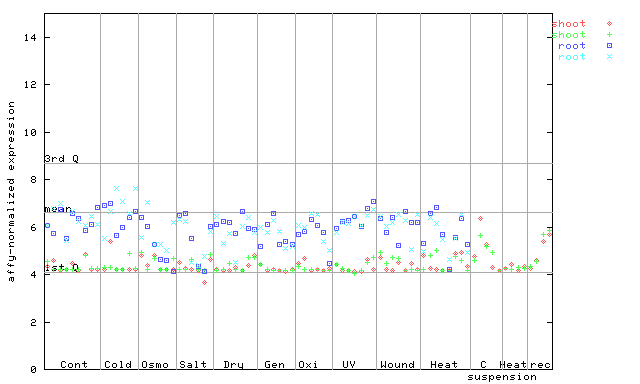Click the 'Heat' treatment label near Wound
Viewport: 640px width, 384px height.
tap(444, 364)
